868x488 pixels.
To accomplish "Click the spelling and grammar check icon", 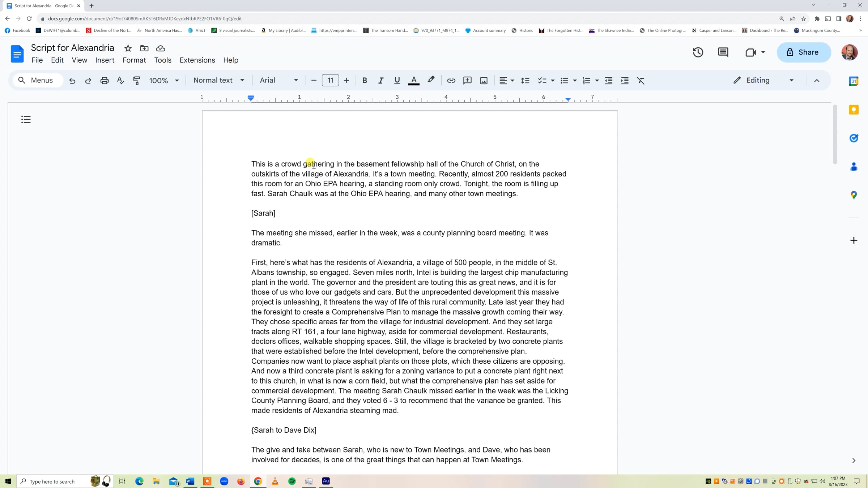I will point(120,80).
